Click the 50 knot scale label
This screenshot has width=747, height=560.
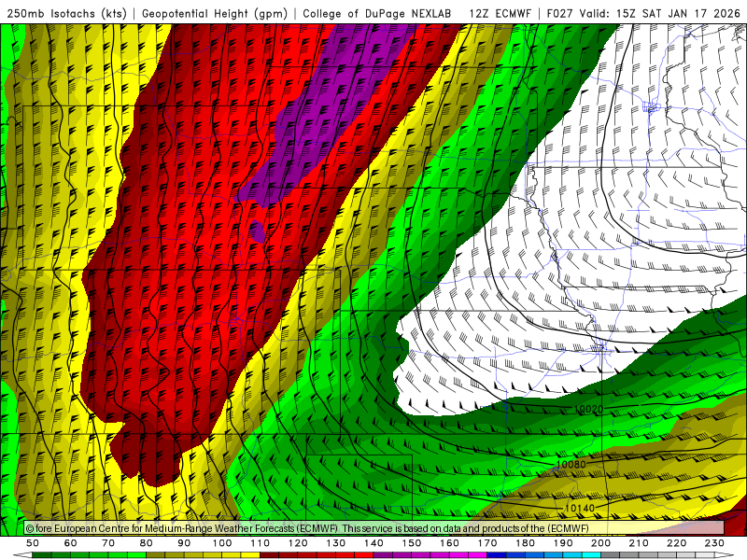[33, 543]
